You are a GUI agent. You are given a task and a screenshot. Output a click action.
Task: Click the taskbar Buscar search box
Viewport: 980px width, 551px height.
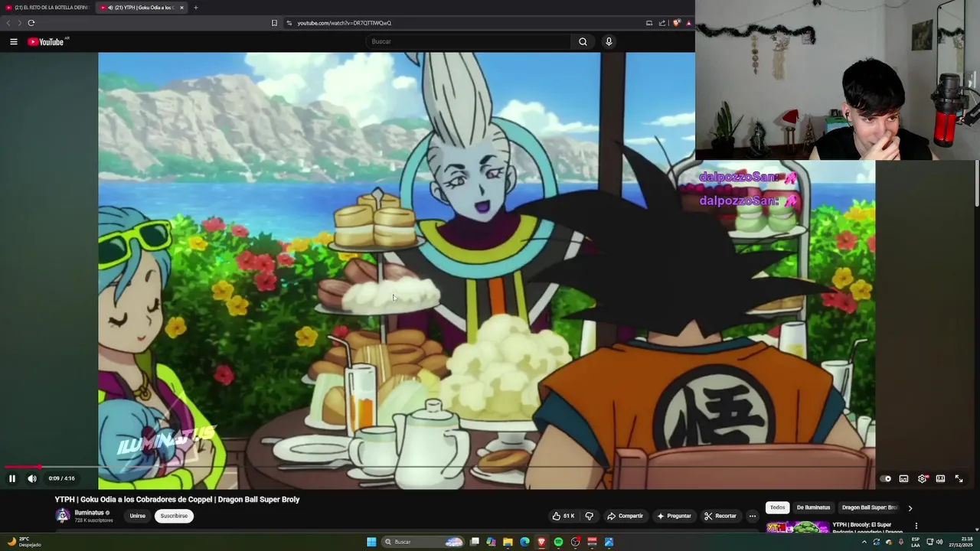[x=423, y=542]
